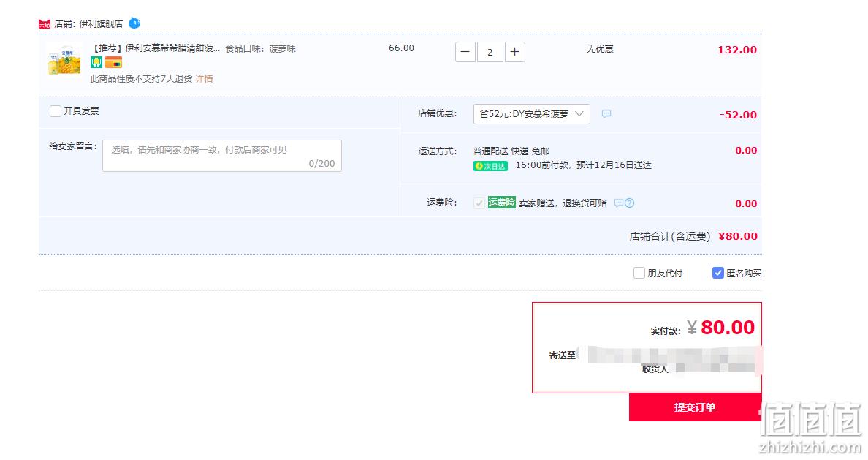Image resolution: width=868 pixels, height=460 pixels.
Task: Uncheck the 匿名购买 checkbox
Action: point(718,273)
